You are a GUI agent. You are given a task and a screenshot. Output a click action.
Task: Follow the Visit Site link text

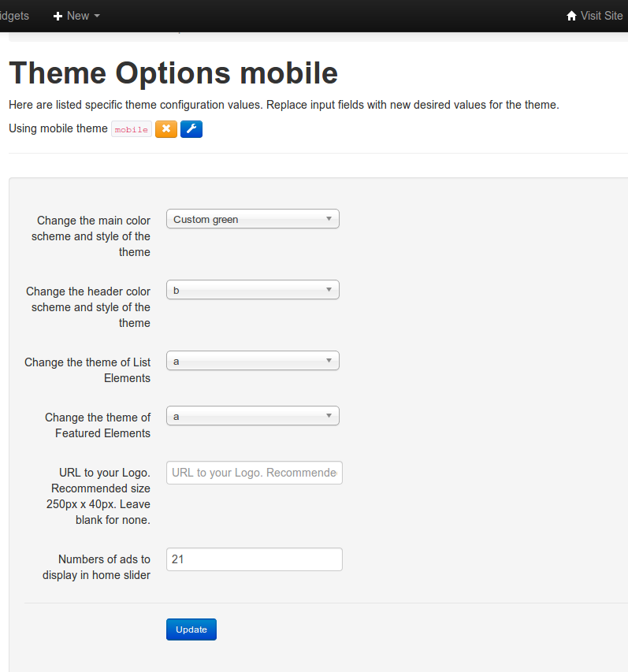click(602, 16)
